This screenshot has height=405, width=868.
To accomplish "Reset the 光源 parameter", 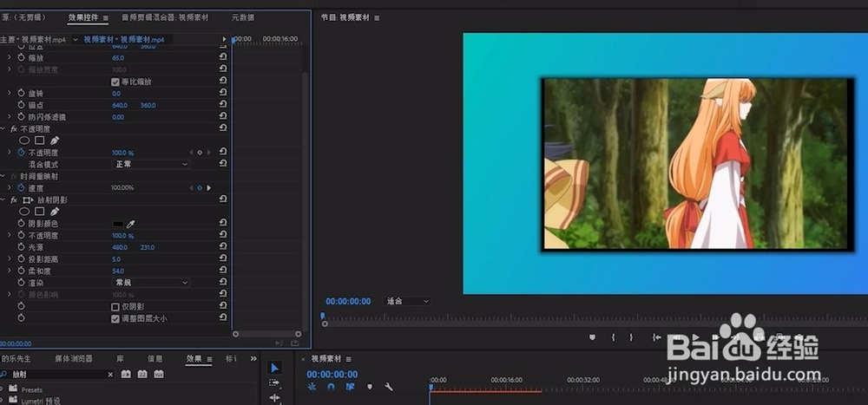I will (x=222, y=247).
